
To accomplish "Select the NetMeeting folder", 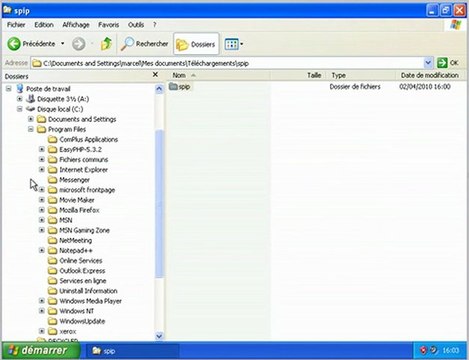I will coord(70,240).
